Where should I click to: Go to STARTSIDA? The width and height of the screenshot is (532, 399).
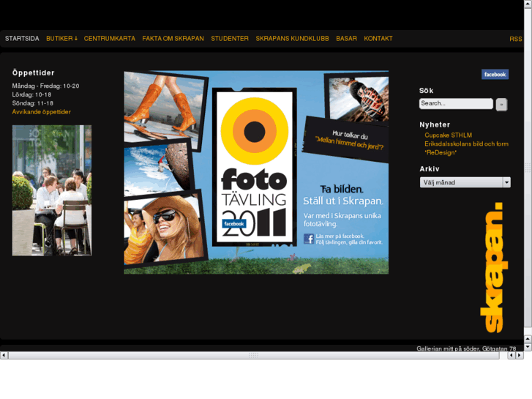22,38
